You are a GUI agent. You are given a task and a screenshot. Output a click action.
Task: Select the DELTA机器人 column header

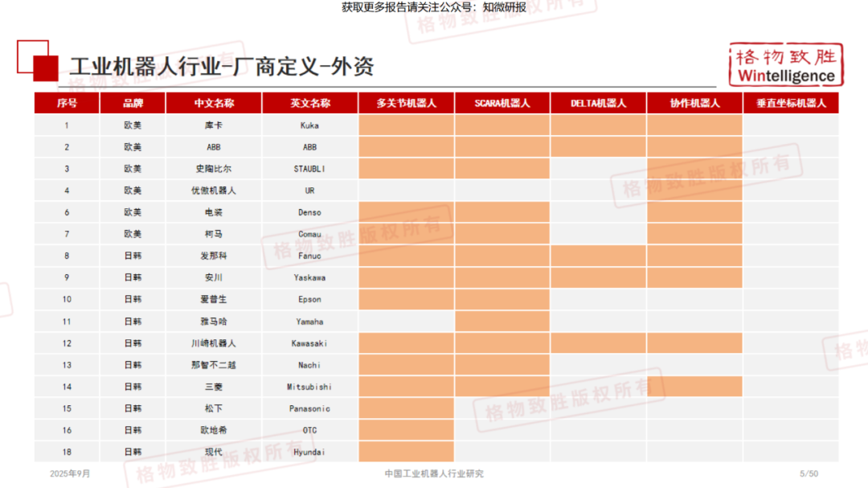[599, 103]
